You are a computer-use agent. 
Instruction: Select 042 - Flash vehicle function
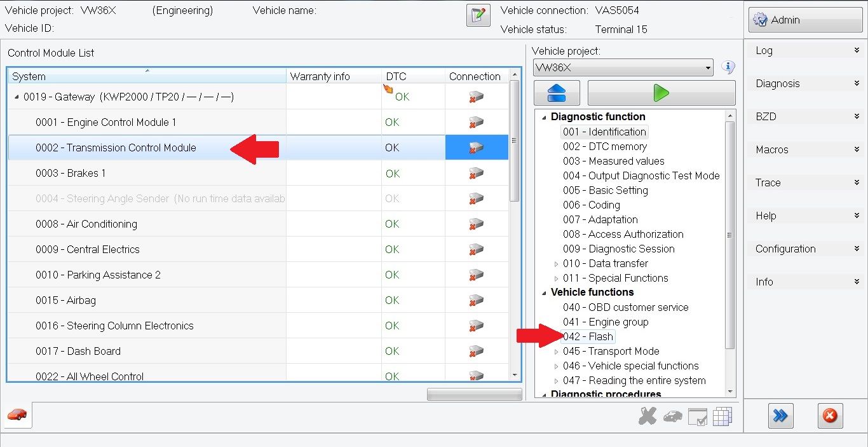click(588, 336)
